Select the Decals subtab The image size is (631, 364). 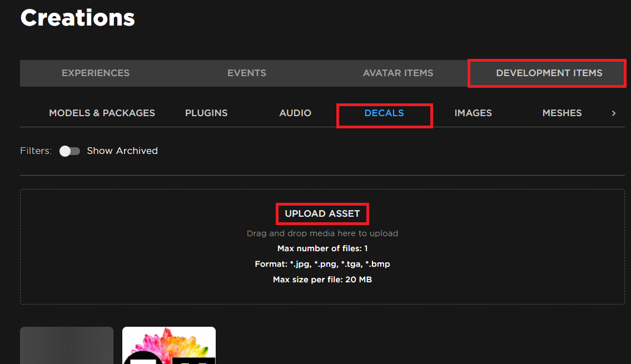click(x=384, y=113)
